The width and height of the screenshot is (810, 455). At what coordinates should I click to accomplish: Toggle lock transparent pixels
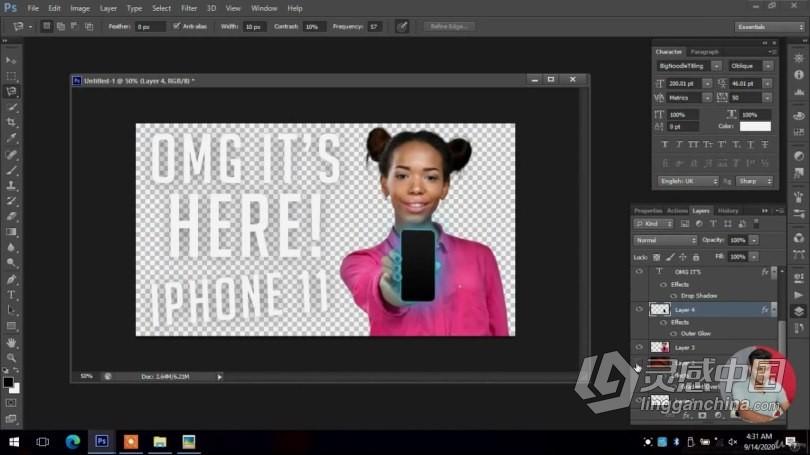click(x=657, y=257)
